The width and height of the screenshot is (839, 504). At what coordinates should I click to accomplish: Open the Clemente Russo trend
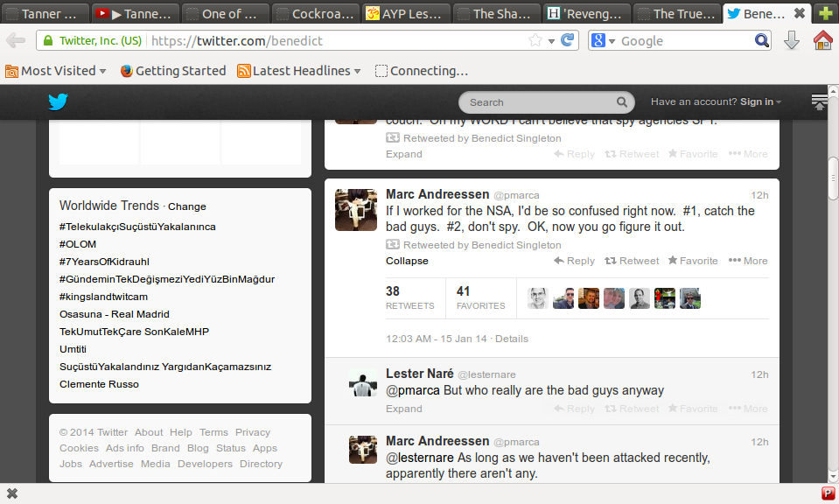point(99,384)
